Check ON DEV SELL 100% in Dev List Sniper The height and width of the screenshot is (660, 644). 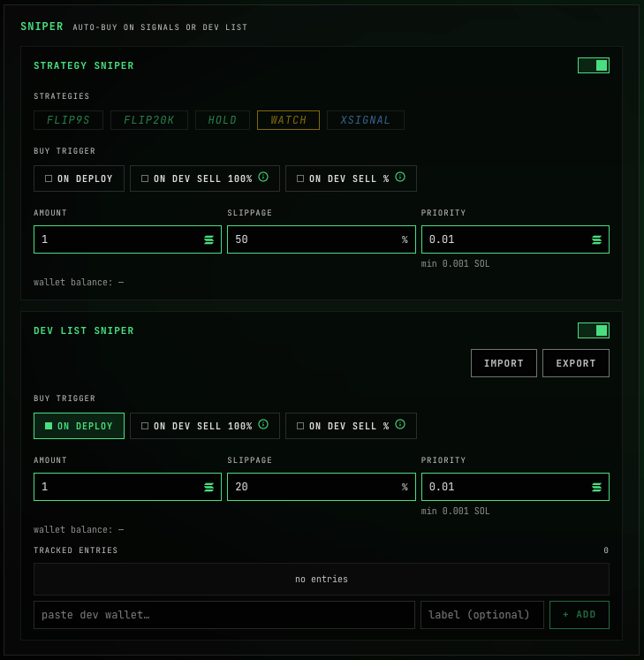pos(205,426)
